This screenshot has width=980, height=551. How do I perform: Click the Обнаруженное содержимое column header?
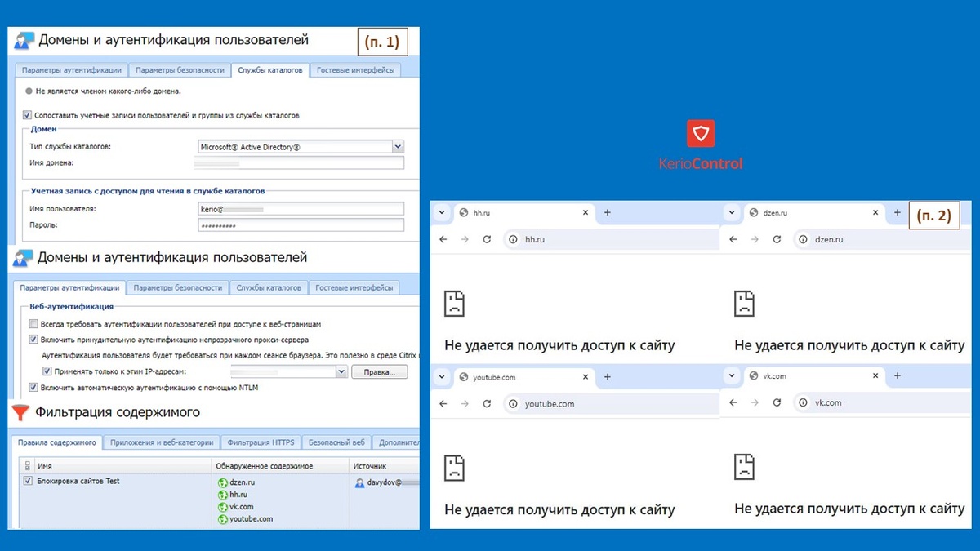281,465
